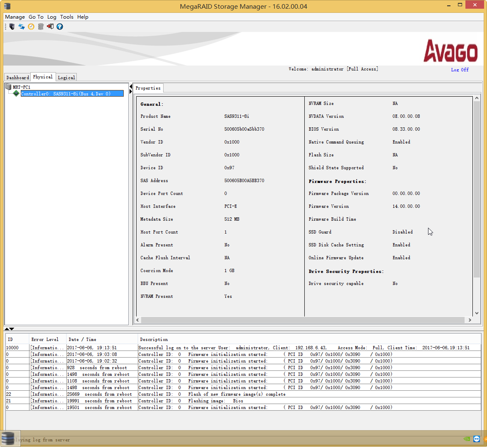This screenshot has height=448, width=487.
Task: Click the orange clock-gauge toolbar icon
Action: [31, 27]
